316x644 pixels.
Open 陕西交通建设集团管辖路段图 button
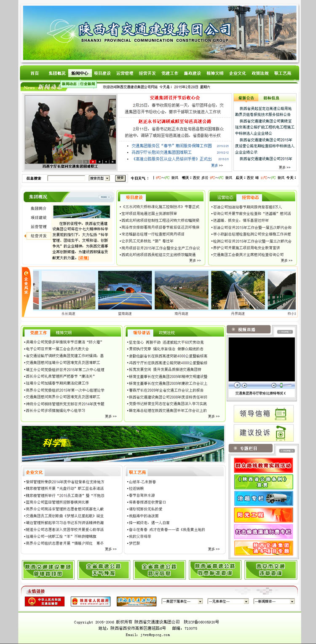pyautogui.click(x=48, y=570)
